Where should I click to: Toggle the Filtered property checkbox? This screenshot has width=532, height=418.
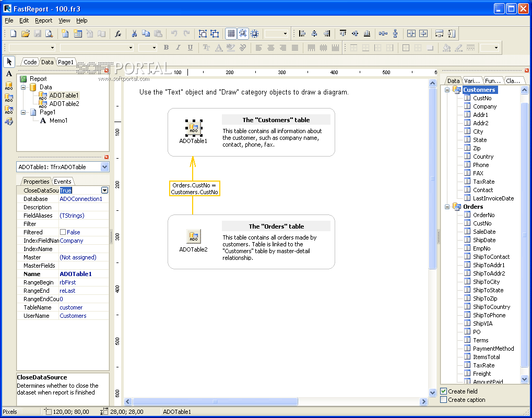point(63,232)
